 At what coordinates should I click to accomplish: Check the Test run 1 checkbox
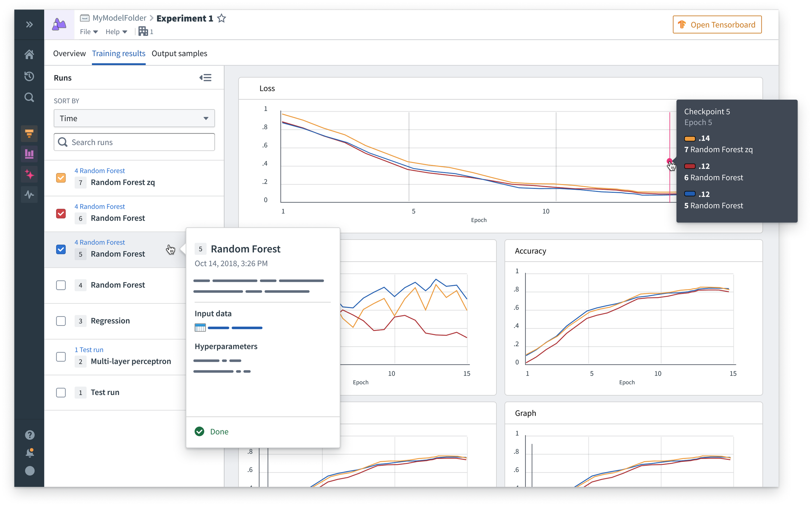pos(61,392)
